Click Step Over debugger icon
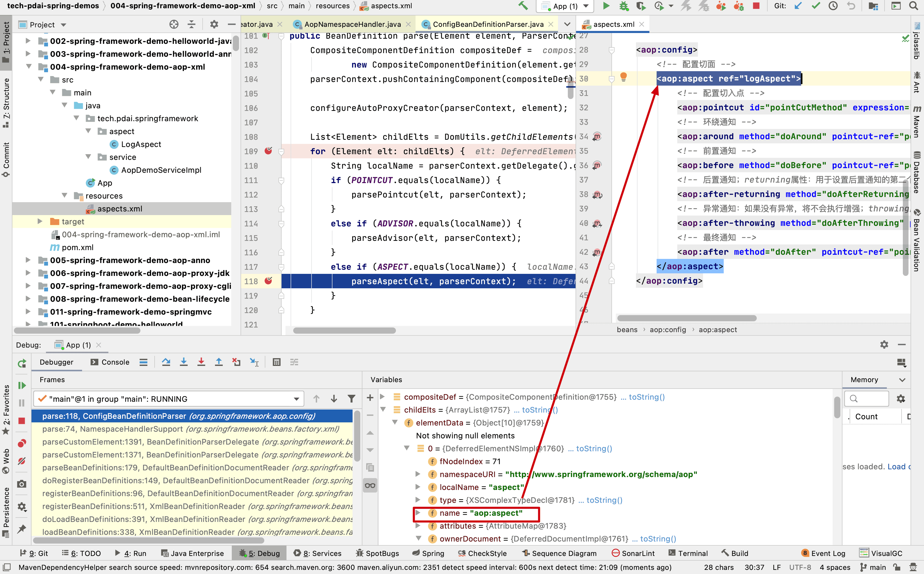The height and width of the screenshot is (574, 924). pos(166,362)
